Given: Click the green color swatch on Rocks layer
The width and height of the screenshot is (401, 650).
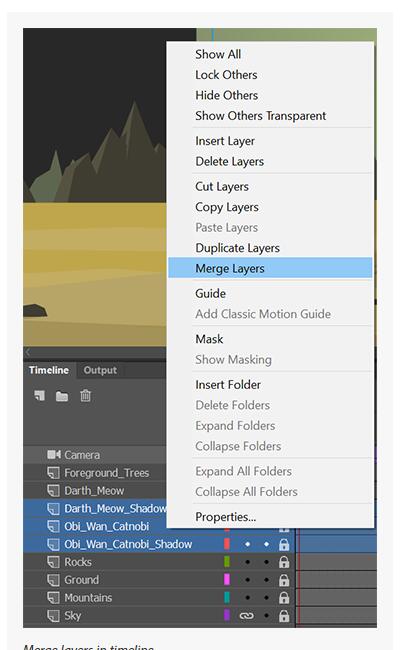Looking at the screenshot, I should (x=227, y=562).
